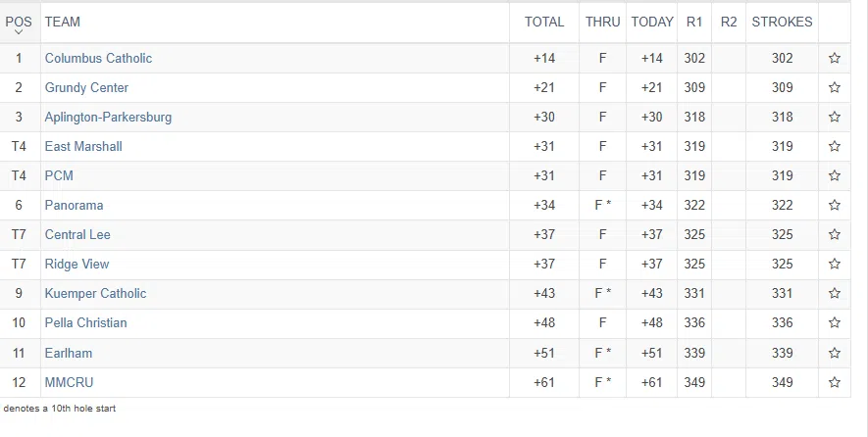Favorite Central Lee using its star
This screenshot has height=437, width=868.
pos(834,235)
